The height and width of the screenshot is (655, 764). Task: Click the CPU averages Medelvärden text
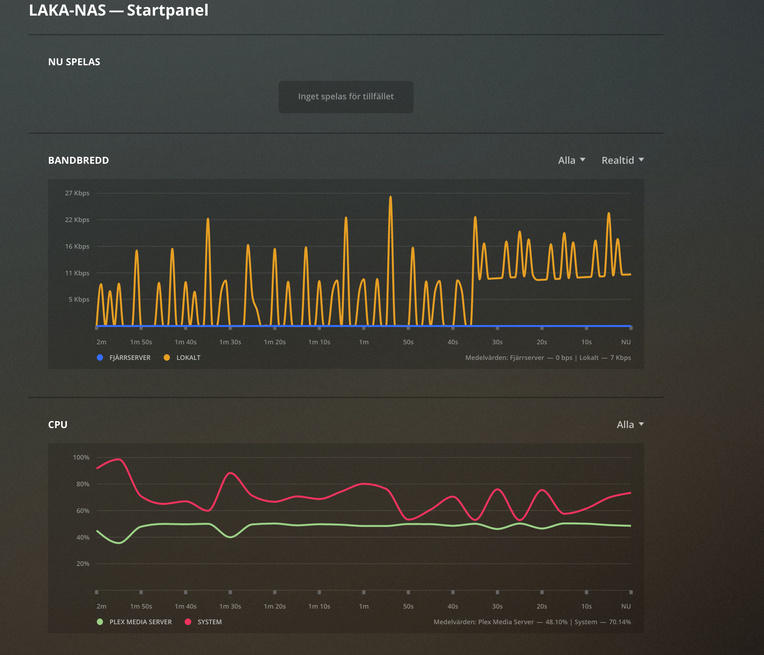point(532,622)
